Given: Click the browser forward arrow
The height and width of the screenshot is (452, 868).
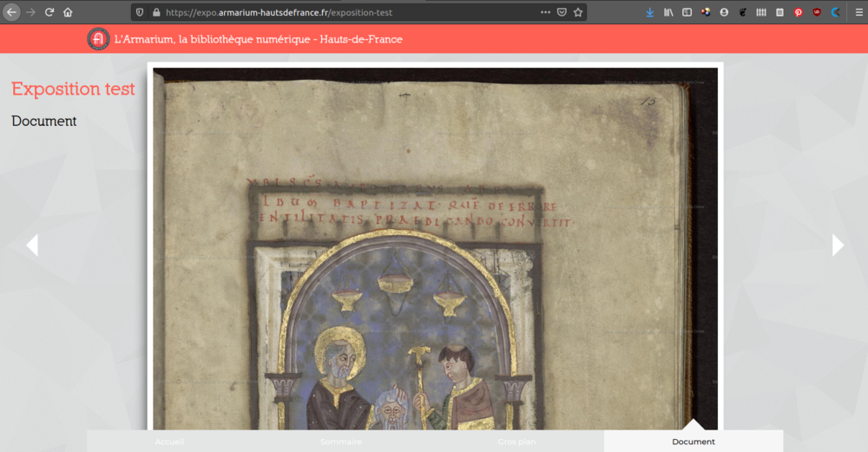Looking at the screenshot, I should [30, 12].
